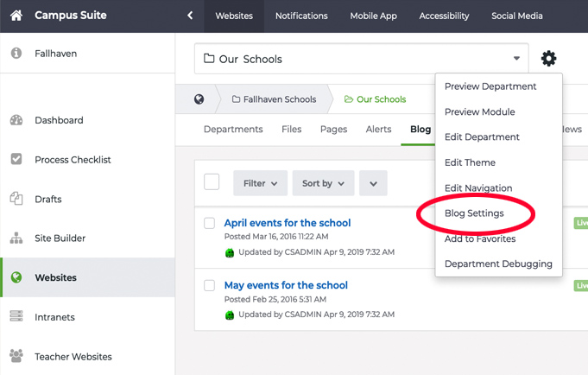The image size is (588, 375).
Task: Open the April events for the school post
Action: pos(287,223)
